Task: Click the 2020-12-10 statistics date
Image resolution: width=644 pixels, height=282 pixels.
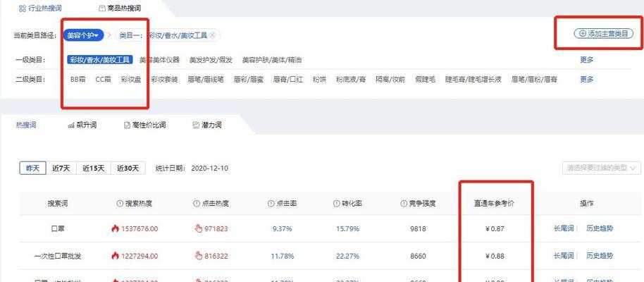Action: (x=210, y=168)
